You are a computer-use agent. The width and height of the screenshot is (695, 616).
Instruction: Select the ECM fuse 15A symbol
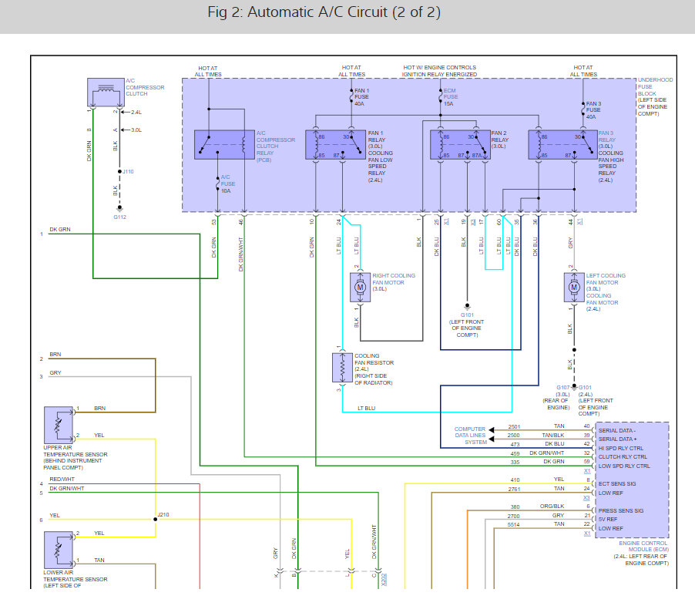[x=440, y=96]
